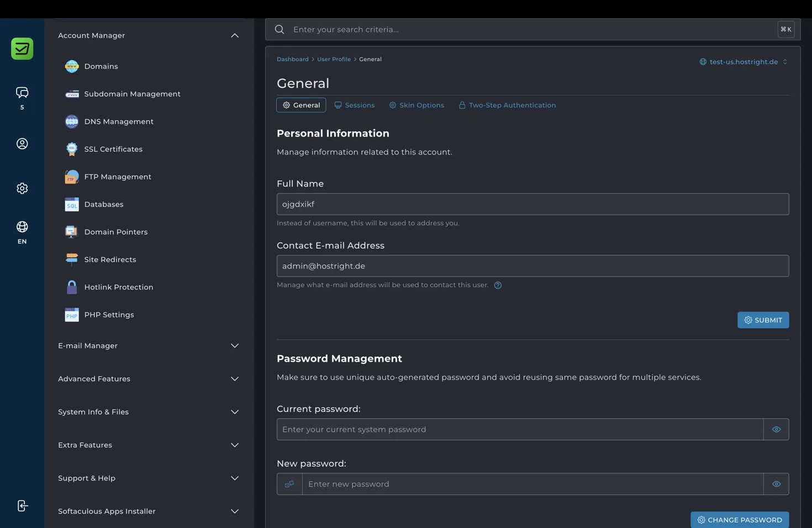Open Databases in the sidebar
The width and height of the screenshot is (812, 528).
104,204
